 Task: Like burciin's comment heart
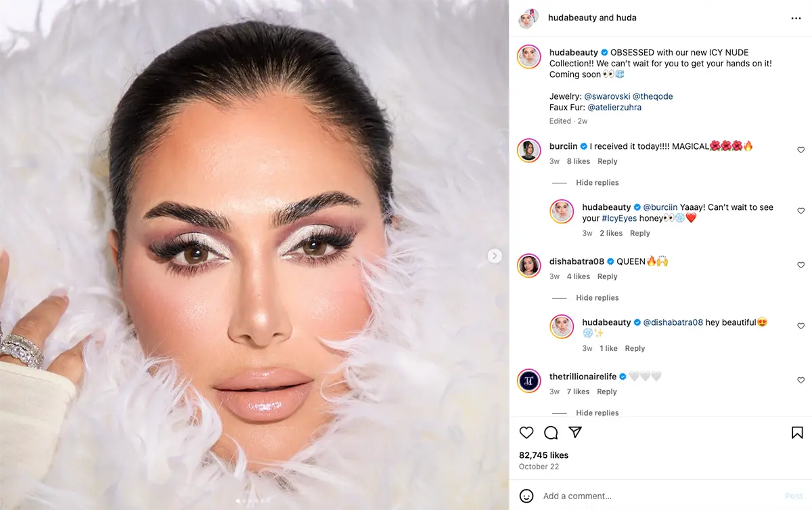point(800,150)
